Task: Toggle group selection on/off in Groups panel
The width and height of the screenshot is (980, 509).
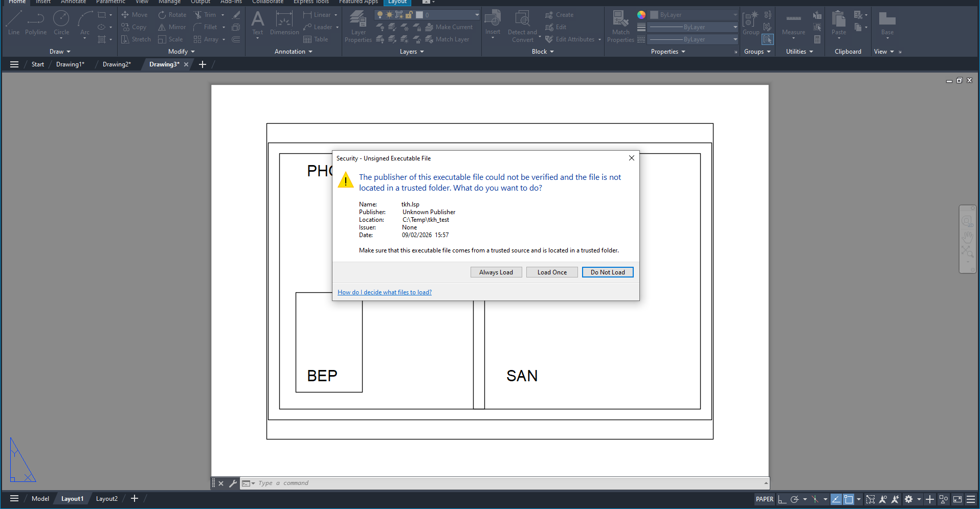Action: coord(768,39)
